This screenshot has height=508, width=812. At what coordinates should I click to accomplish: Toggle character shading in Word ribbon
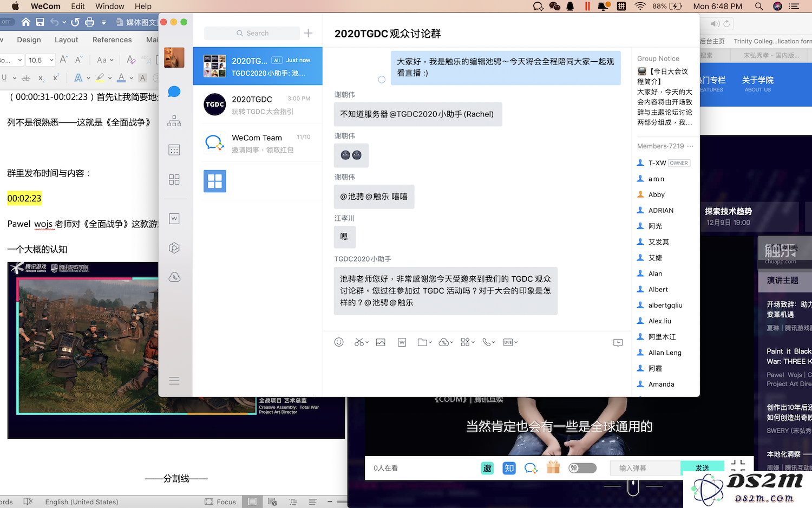[143, 78]
